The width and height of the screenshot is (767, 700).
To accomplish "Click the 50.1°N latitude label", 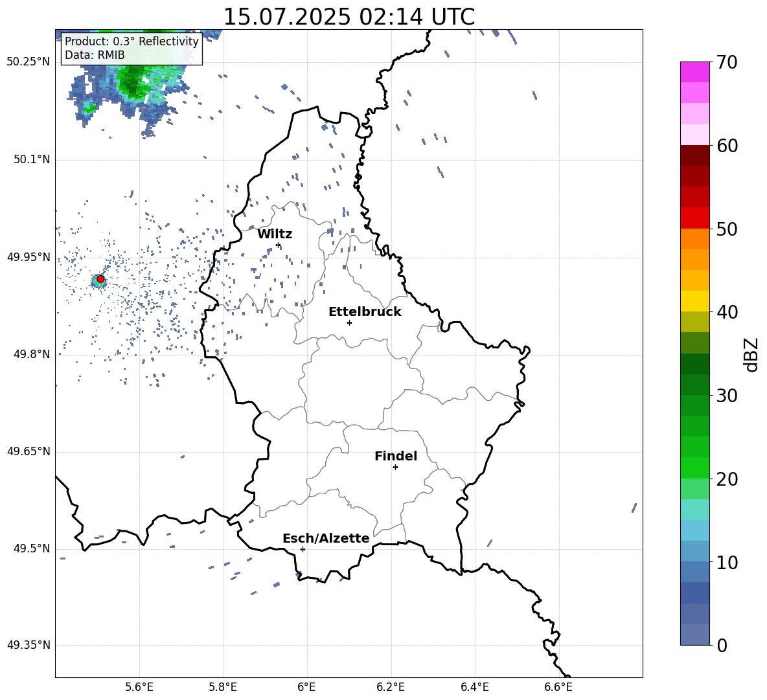I will 32,160.
